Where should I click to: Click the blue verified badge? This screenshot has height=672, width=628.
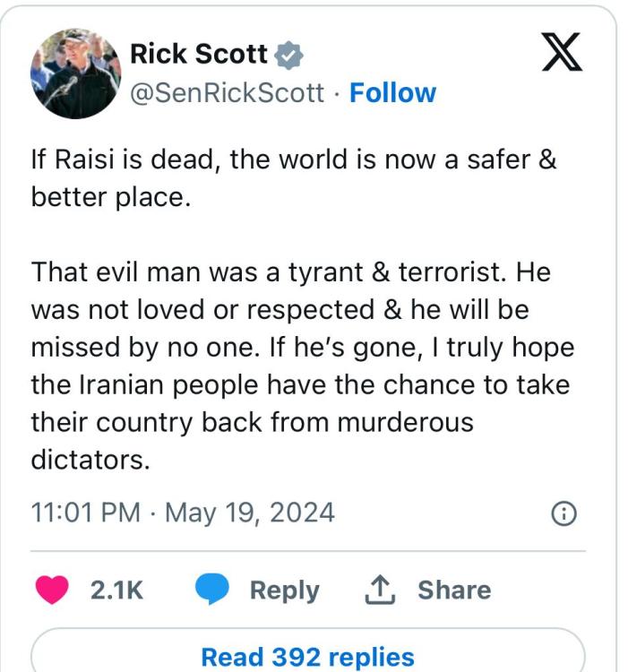(x=288, y=55)
